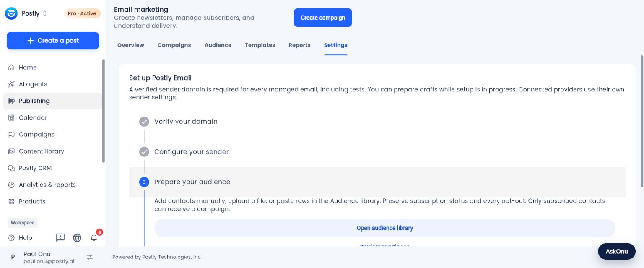
Task: Click the Postly logo icon
Action: 11,13
